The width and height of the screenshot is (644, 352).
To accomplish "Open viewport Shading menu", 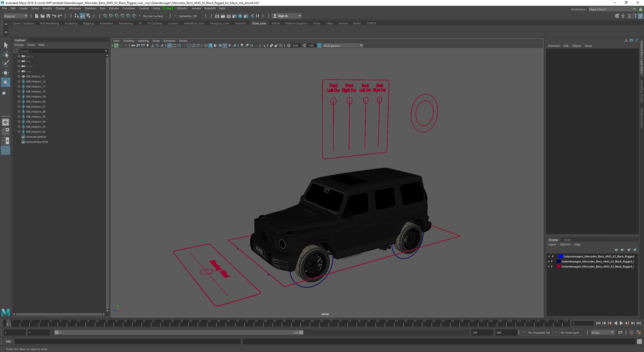I will pos(129,41).
